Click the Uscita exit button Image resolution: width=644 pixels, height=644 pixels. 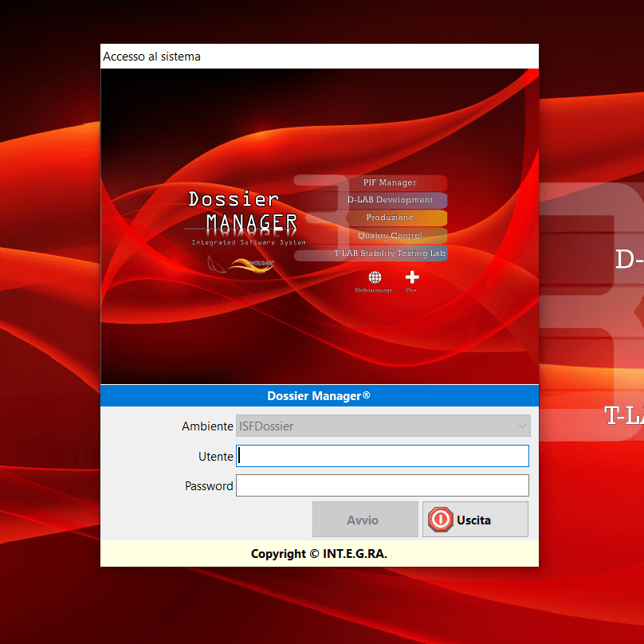(475, 519)
